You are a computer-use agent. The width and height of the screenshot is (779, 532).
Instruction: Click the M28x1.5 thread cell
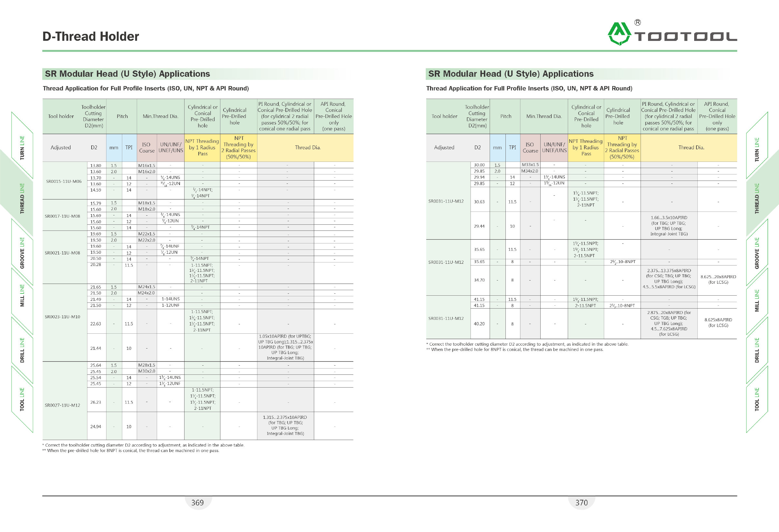(x=147, y=365)
